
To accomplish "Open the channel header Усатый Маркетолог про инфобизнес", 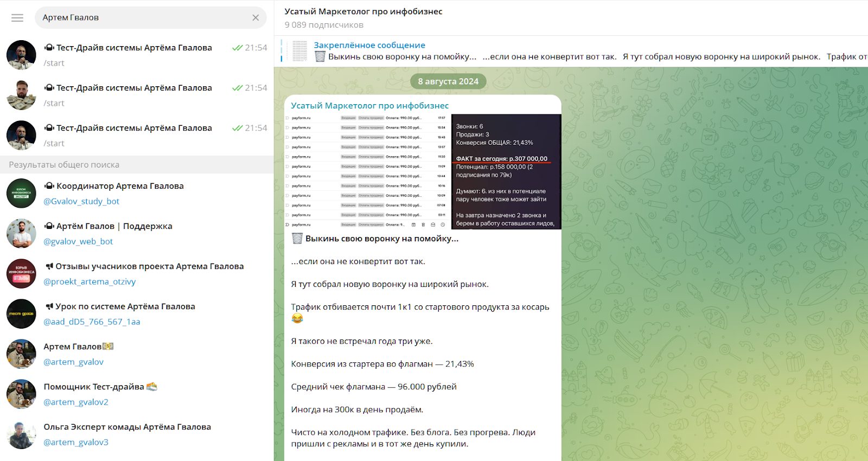I will pos(363,11).
